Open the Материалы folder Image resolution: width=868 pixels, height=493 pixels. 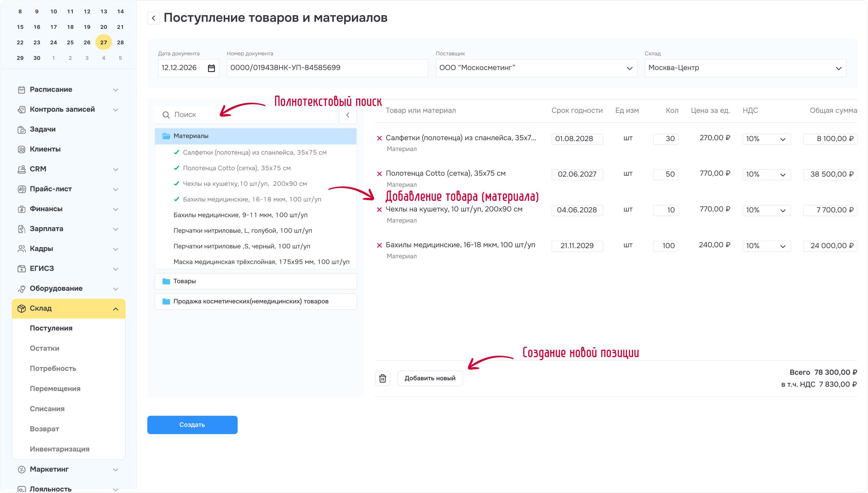[256, 136]
